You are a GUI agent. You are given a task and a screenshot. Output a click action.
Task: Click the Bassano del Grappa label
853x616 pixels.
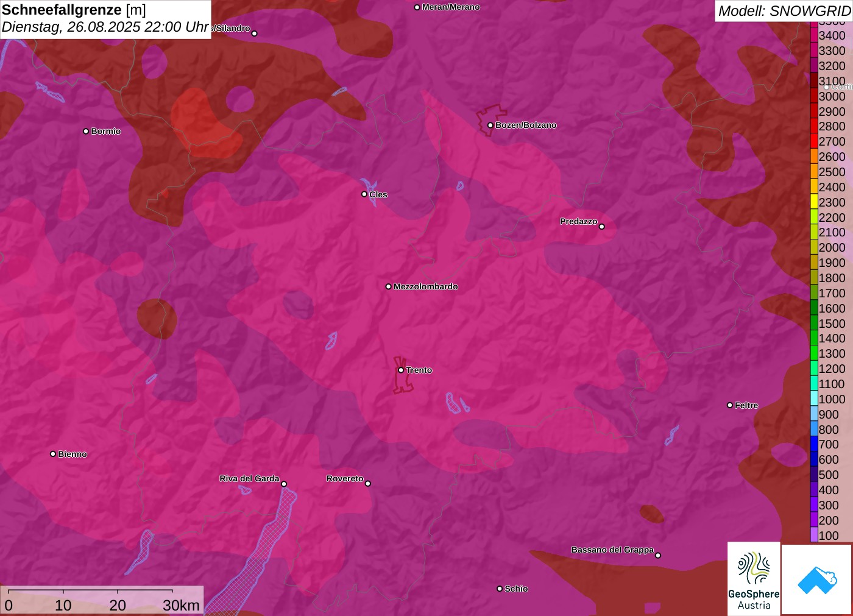click(612, 550)
